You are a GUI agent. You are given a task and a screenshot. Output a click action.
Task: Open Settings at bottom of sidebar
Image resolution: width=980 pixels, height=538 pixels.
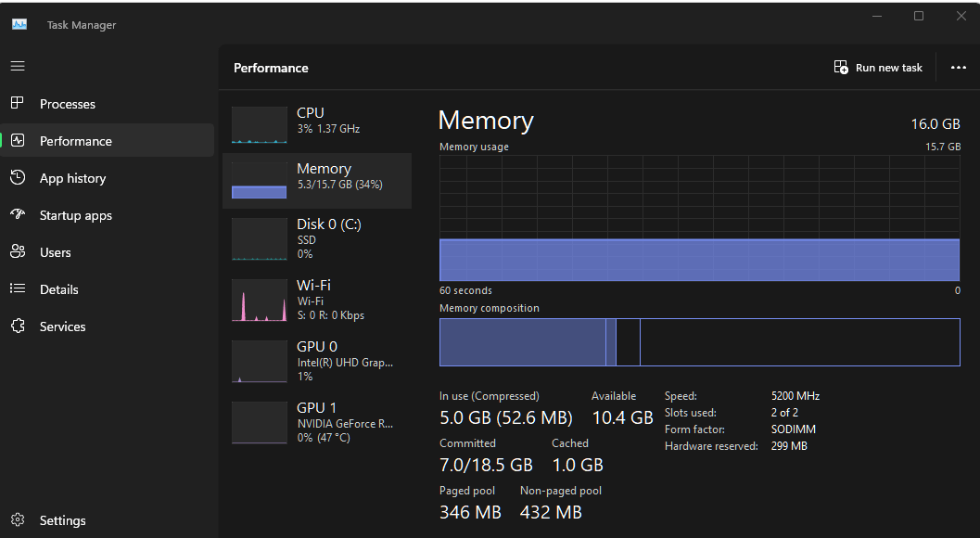coord(108,519)
